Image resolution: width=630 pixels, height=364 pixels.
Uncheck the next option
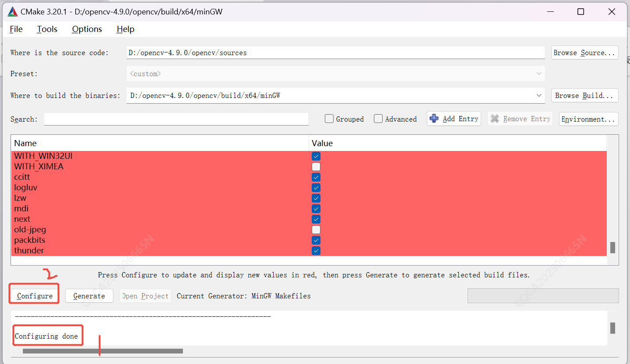[316, 219]
